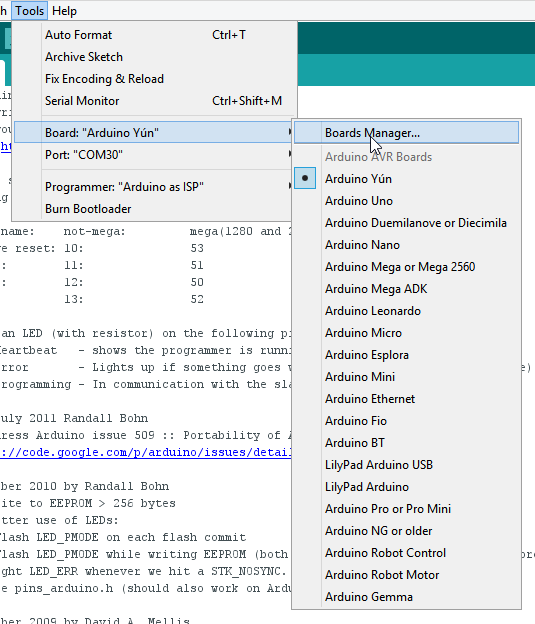The width and height of the screenshot is (535, 624).
Task: Pick LilyPad Arduino USB board
Action: (x=406, y=465)
